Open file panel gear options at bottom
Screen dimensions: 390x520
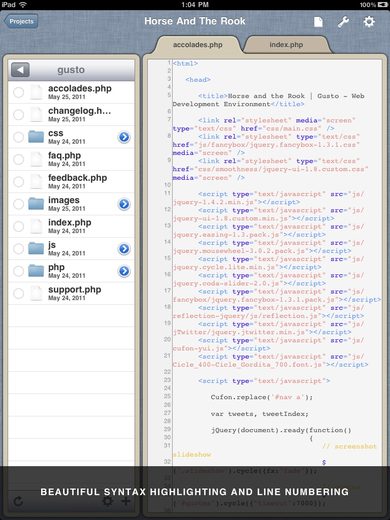pyautogui.click(x=107, y=501)
